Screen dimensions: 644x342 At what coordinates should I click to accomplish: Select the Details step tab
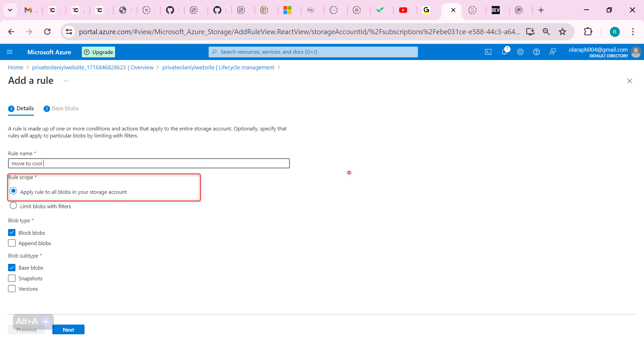(x=21, y=109)
